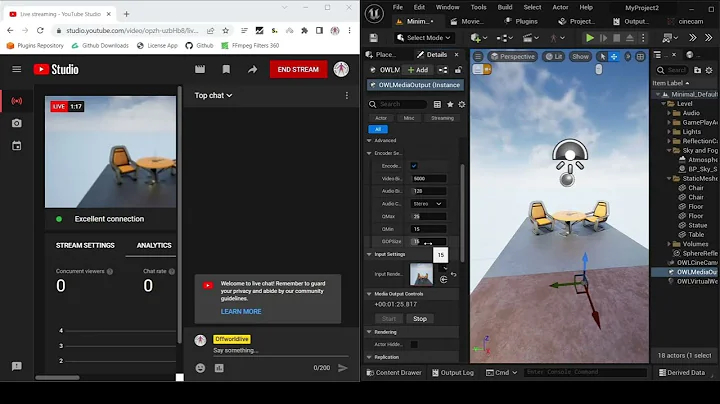The image size is (720, 404).
Task: Bookmark this page with Chrome star icon
Action: click(x=225, y=30)
